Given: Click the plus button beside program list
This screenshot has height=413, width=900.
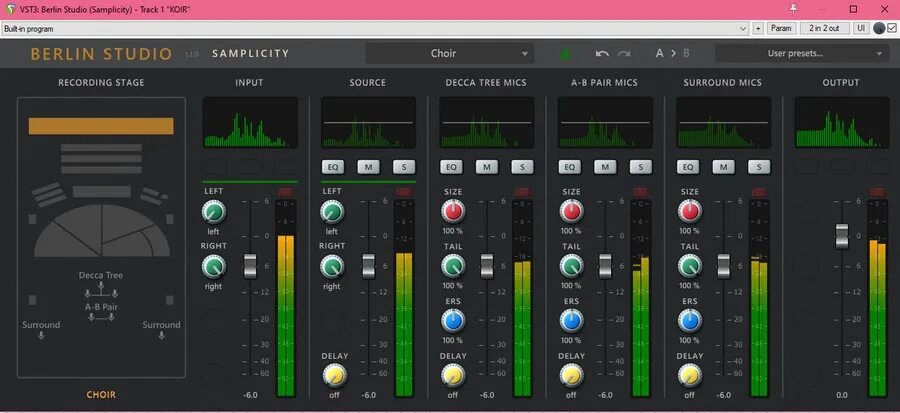Looking at the screenshot, I should [758, 28].
